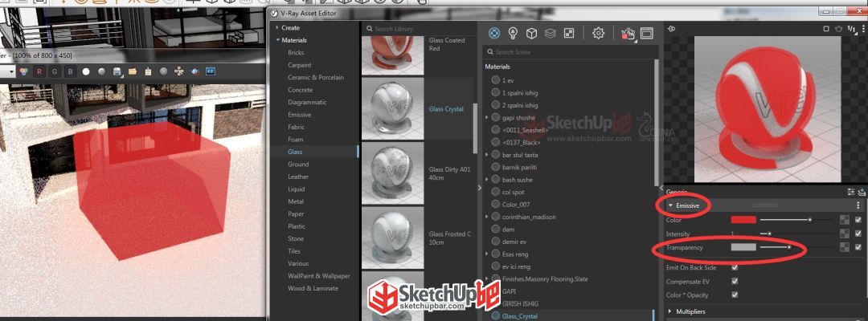
Task: Collapse the Emissive section
Action: click(670, 205)
